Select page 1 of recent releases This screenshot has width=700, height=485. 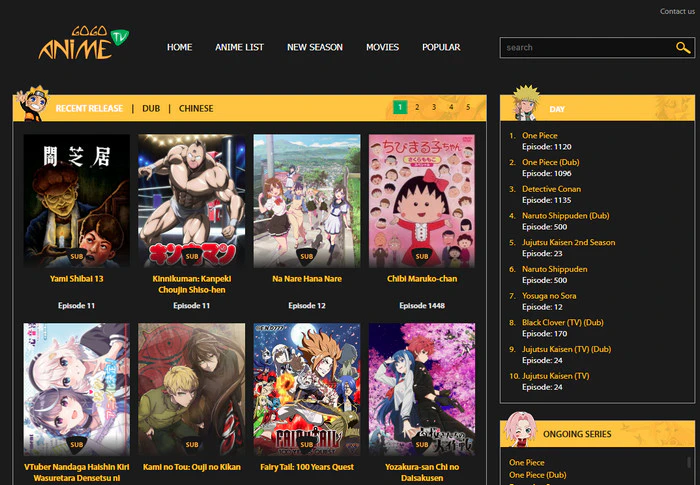click(x=400, y=107)
